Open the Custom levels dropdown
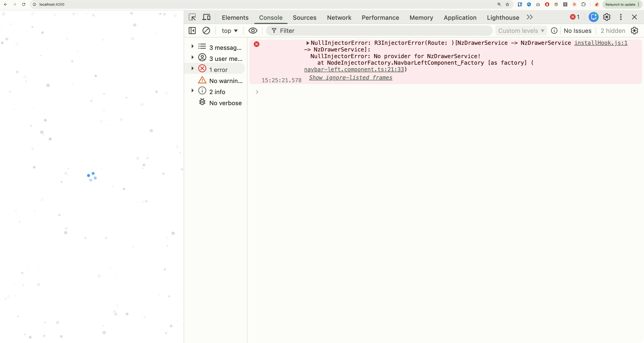This screenshot has height=343, width=644. [x=521, y=31]
